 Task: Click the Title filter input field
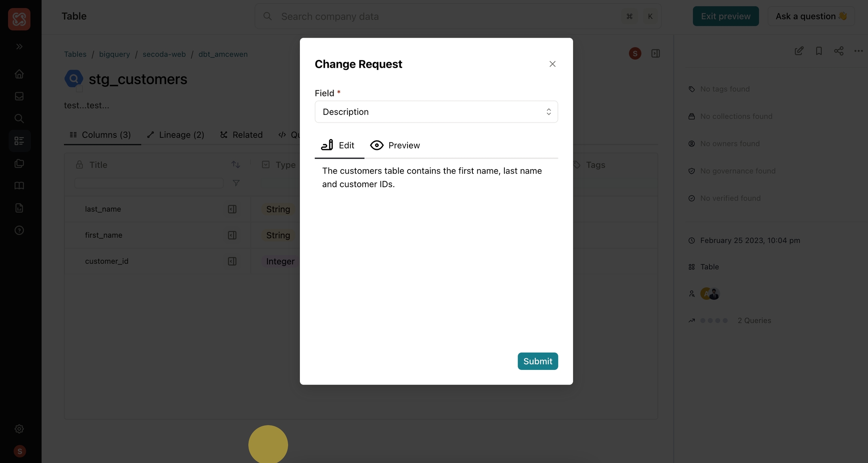149,183
